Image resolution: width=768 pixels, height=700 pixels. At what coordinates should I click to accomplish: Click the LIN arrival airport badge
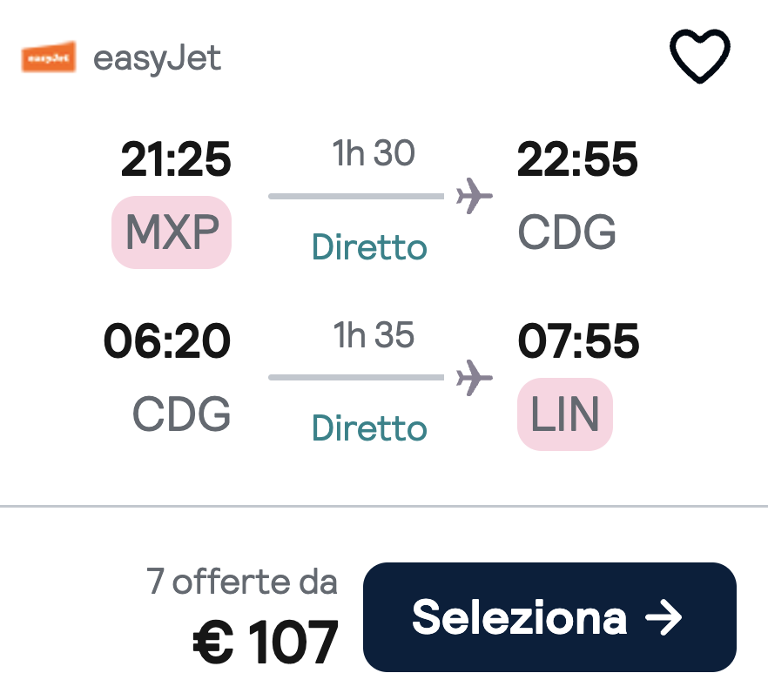click(x=565, y=414)
